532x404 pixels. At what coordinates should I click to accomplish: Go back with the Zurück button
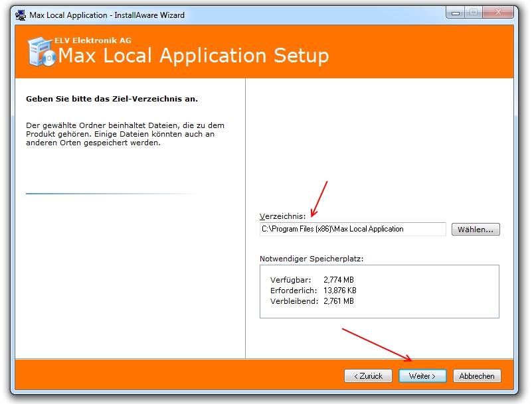(x=368, y=376)
